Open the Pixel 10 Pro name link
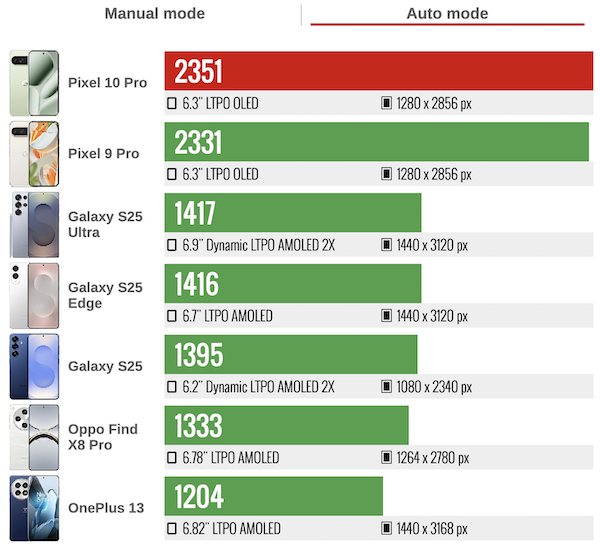 point(107,83)
